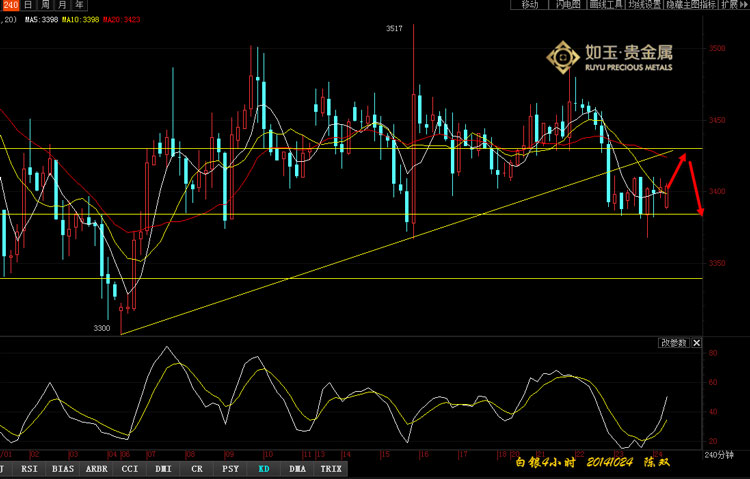The image size is (750, 479).
Task: Expand the 扩展 extension menu
Action: [733, 5]
